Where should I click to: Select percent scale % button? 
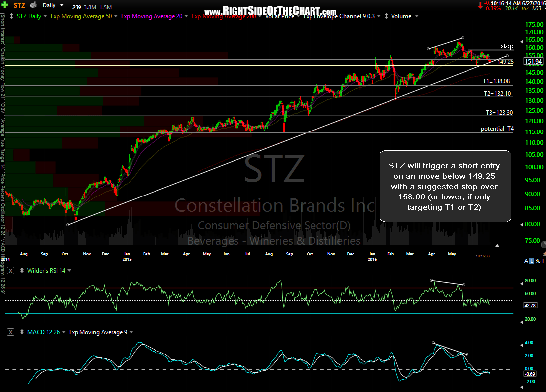pyautogui.click(x=538, y=261)
